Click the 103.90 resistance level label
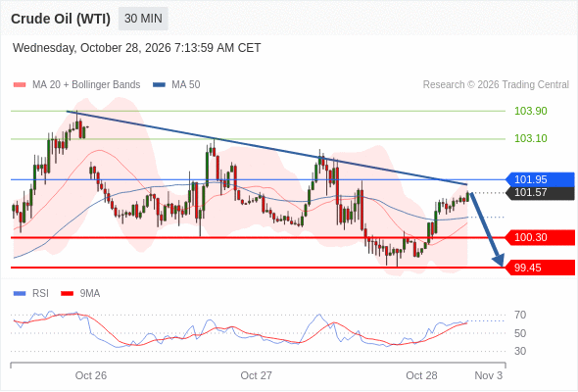Image resolution: width=578 pixels, height=392 pixels. pos(530,111)
